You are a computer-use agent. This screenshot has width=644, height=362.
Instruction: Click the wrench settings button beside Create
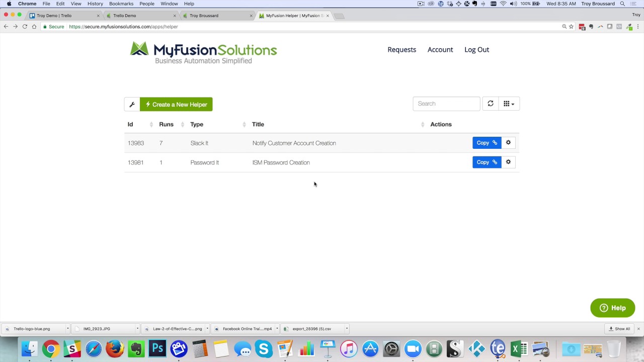tap(132, 104)
